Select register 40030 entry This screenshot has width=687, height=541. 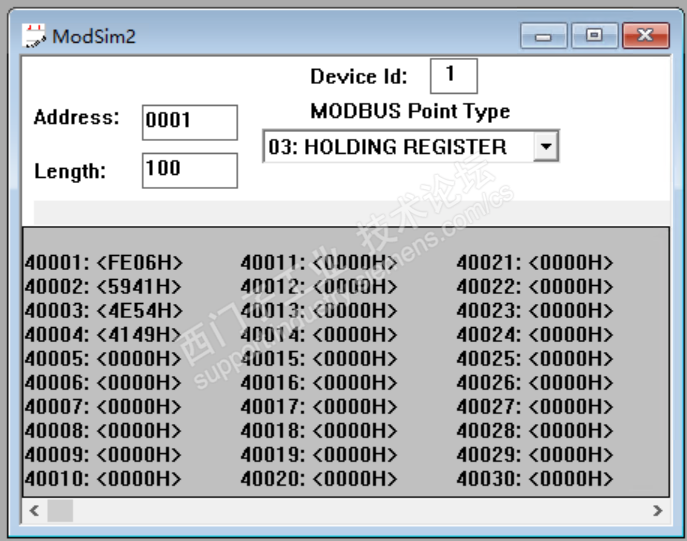pos(535,479)
